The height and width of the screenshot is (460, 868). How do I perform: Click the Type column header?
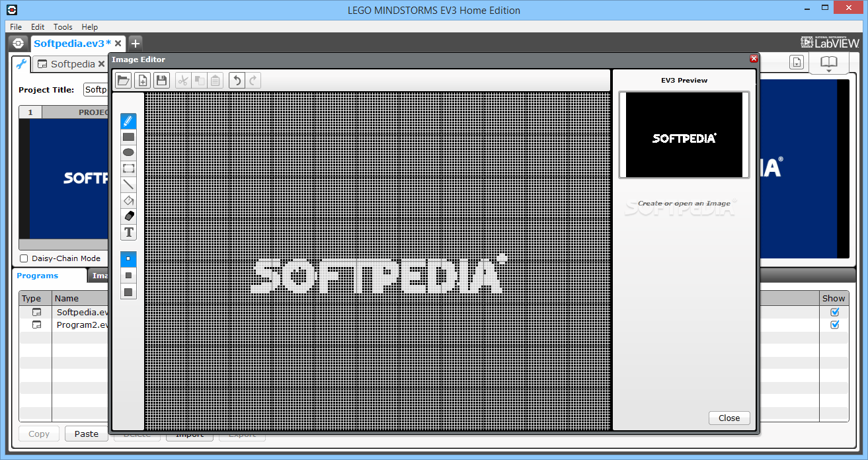35,298
